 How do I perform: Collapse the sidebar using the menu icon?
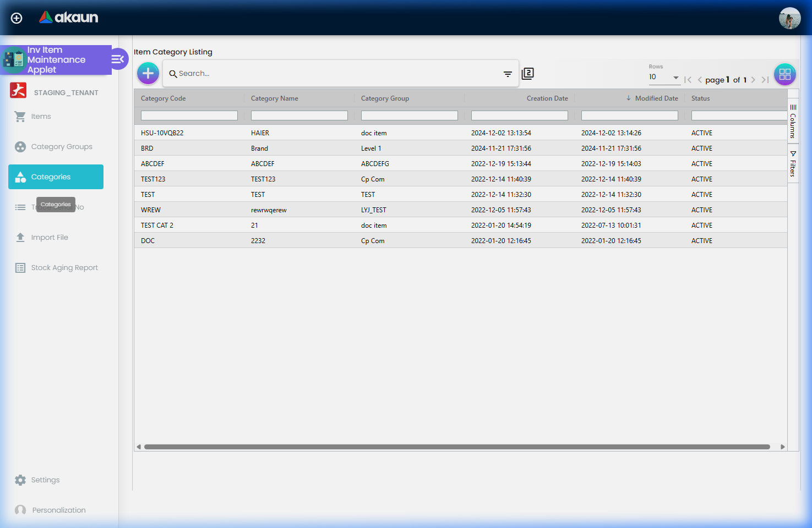118,59
